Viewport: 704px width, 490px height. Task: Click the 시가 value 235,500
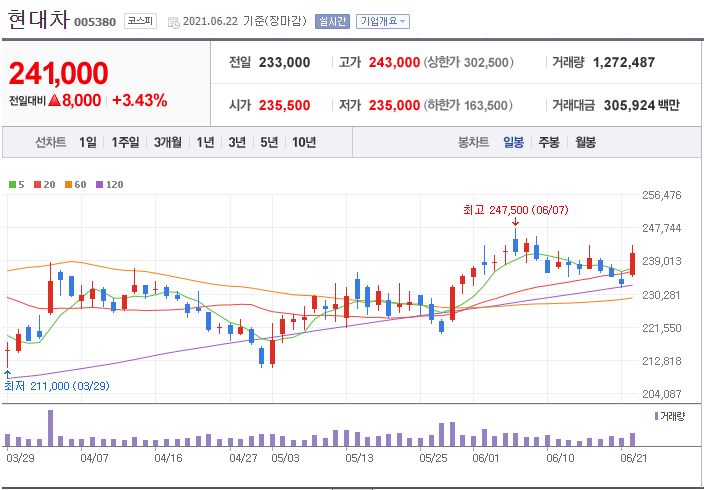coord(284,106)
